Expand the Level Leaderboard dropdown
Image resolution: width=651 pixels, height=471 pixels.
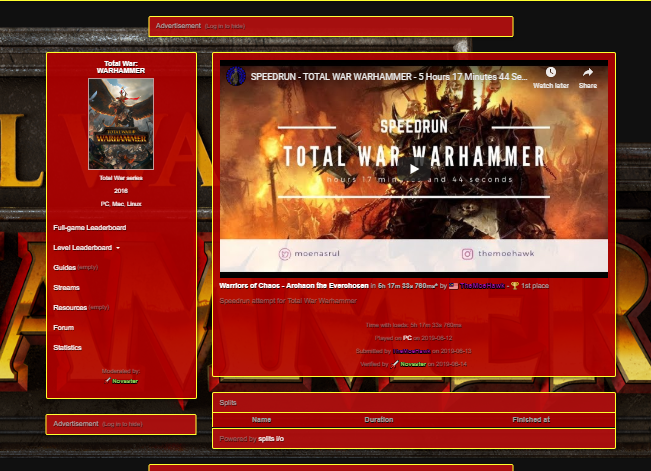(x=86, y=248)
